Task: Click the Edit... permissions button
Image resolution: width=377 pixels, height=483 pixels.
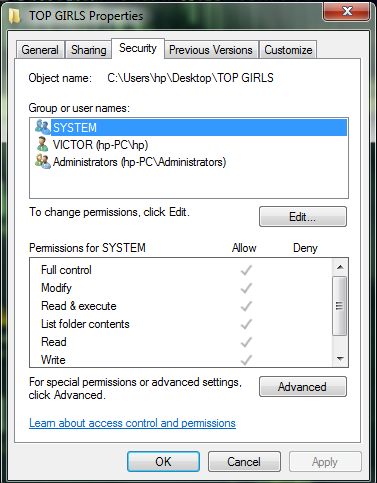Action: pos(303,217)
